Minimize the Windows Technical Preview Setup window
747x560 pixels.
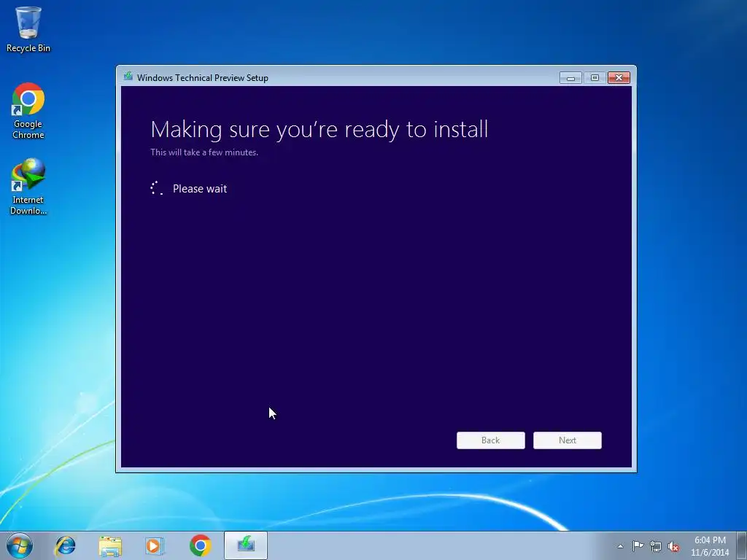point(570,77)
